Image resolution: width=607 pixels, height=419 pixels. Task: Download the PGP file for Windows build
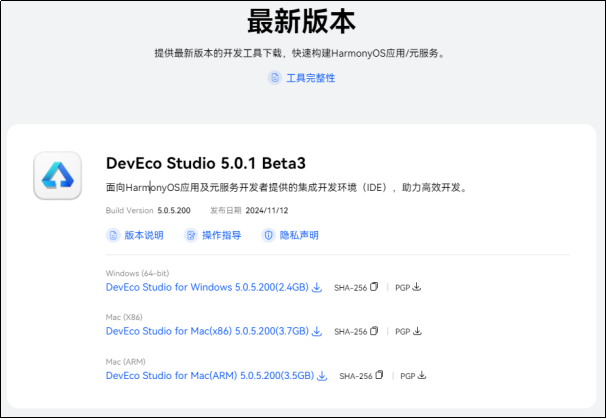coord(417,288)
